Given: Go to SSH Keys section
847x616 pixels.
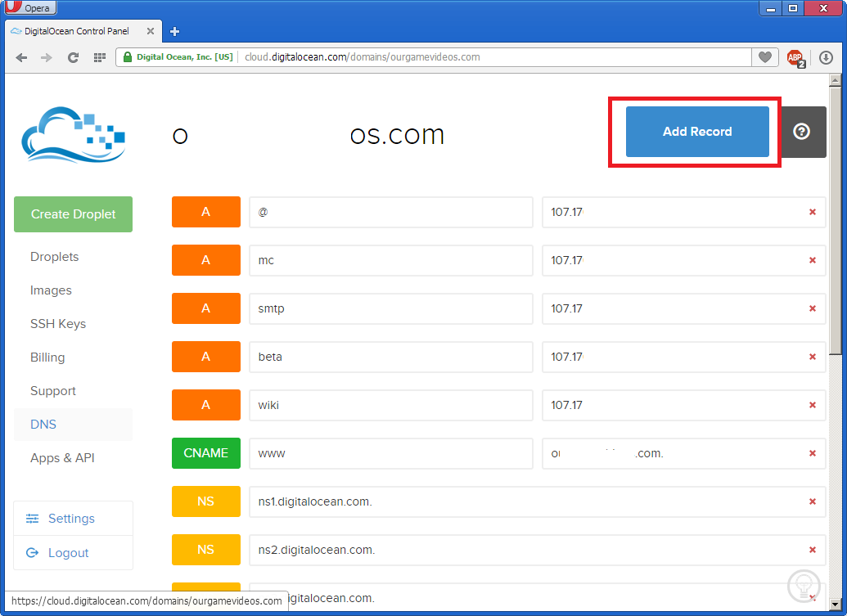Looking at the screenshot, I should (x=58, y=324).
